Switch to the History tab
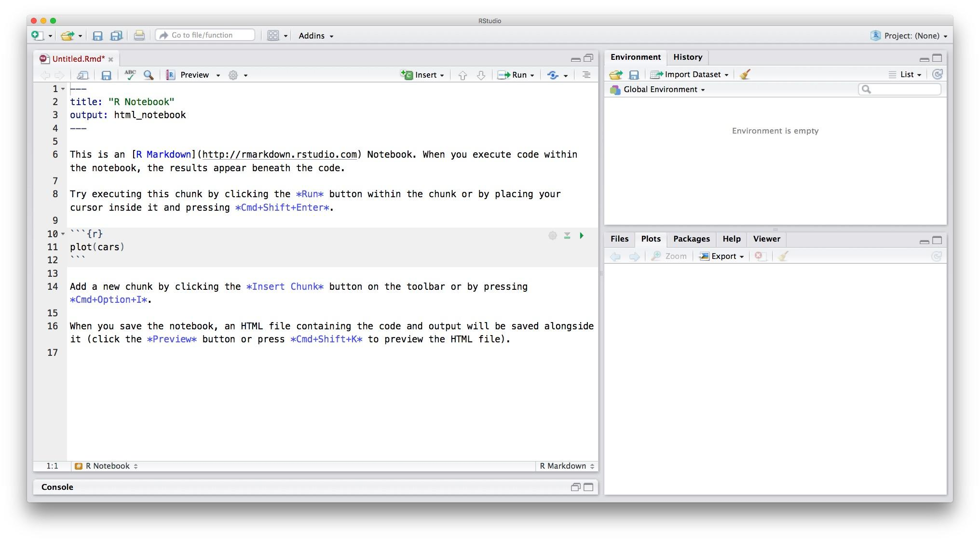Screen dimensions: 980x541 click(x=687, y=57)
